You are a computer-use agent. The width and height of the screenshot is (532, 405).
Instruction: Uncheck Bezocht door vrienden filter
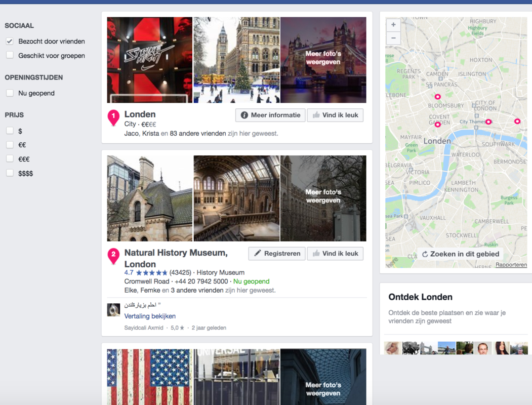coord(10,42)
